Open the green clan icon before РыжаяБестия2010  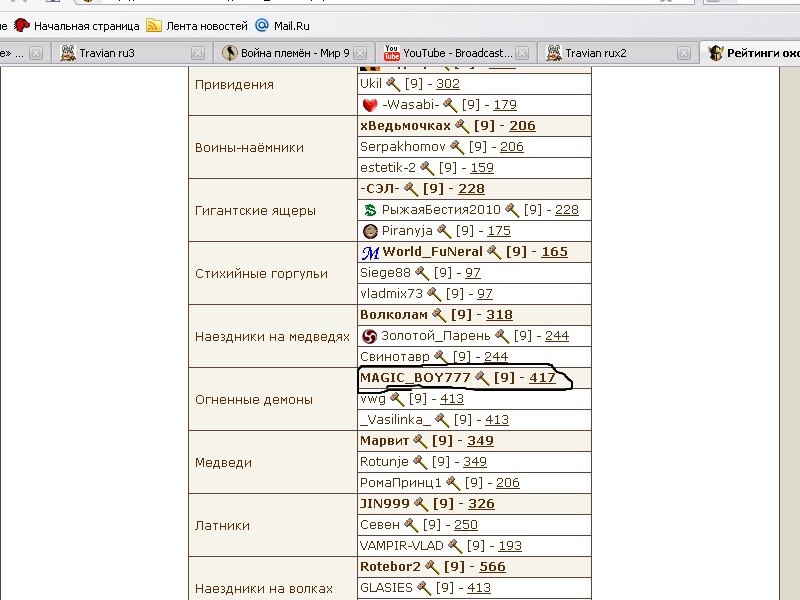pyautogui.click(x=370, y=210)
